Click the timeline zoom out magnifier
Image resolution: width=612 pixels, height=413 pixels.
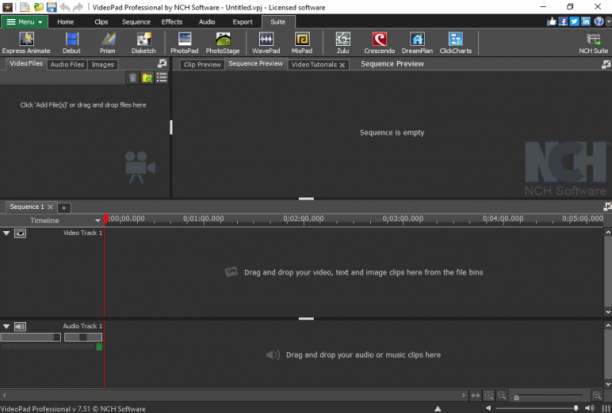[x=502, y=396]
